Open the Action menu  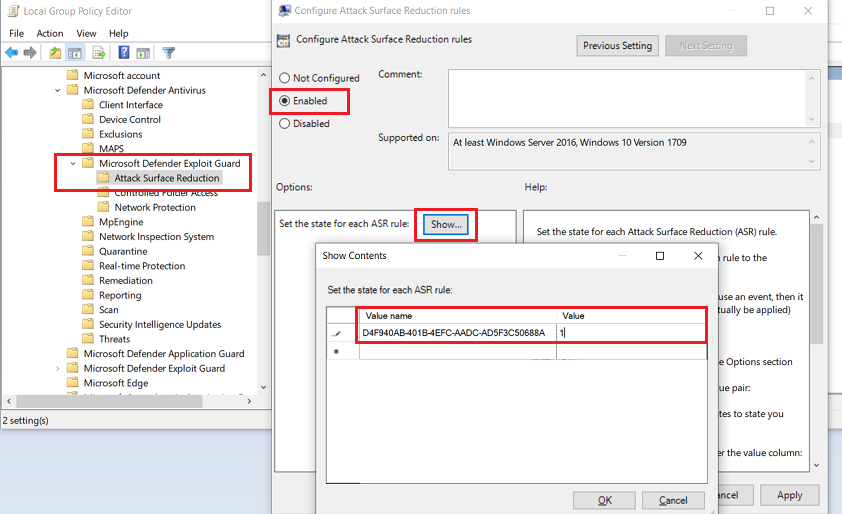(x=49, y=33)
